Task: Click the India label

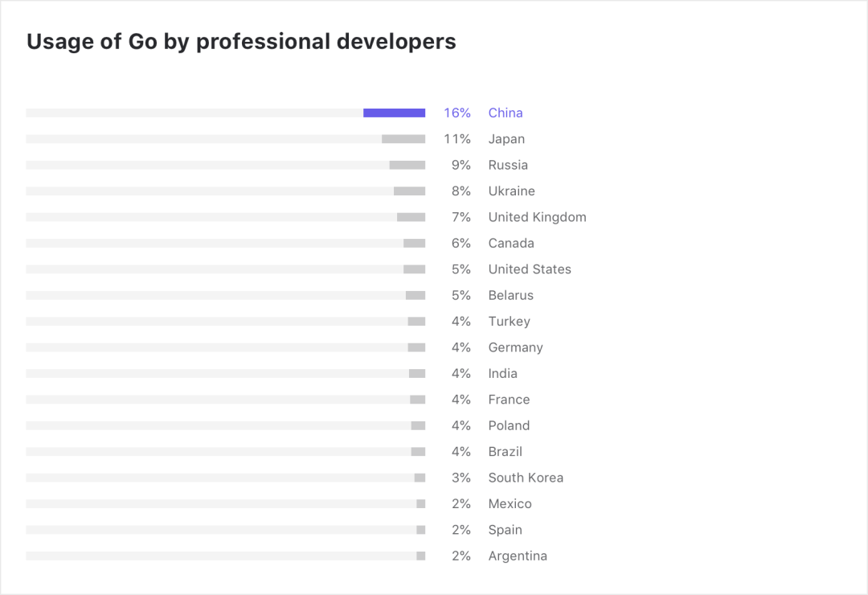Action: 502,373
